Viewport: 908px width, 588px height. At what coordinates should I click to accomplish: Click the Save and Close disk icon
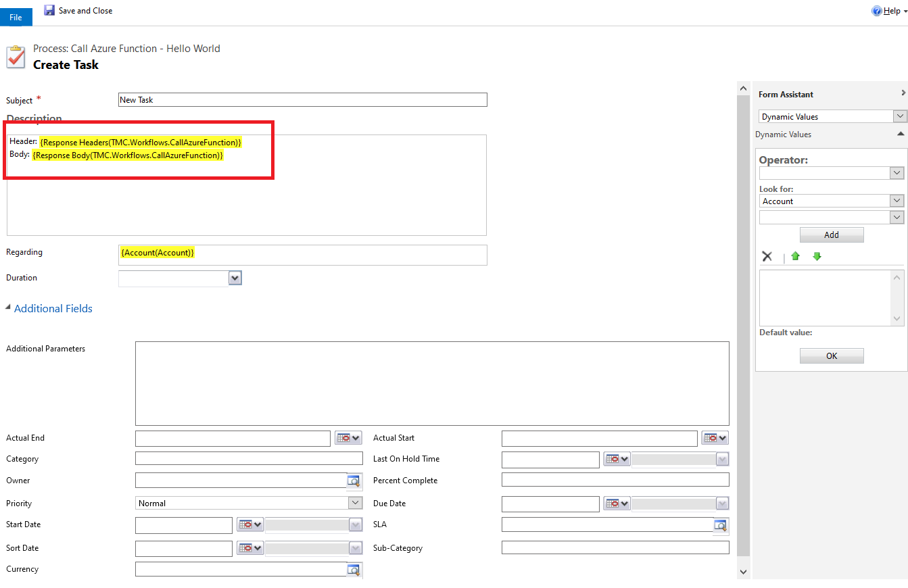click(x=49, y=11)
